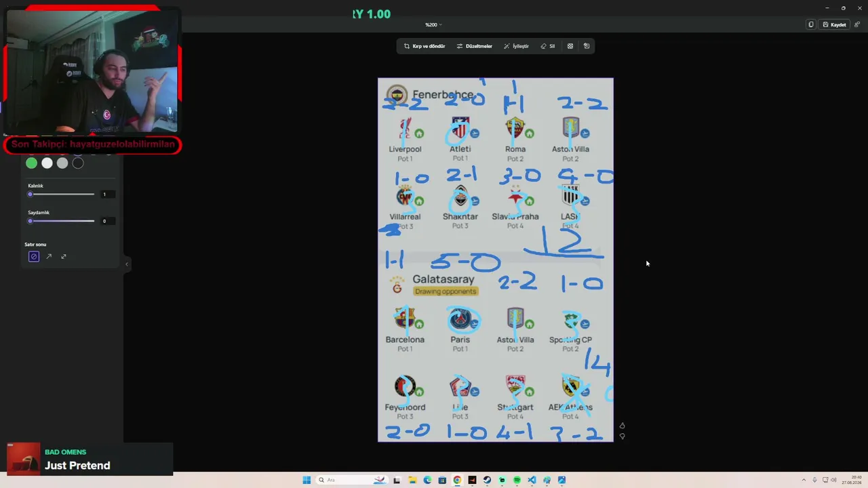Open the Kırp ve döndür crop tool
868x488 pixels.
click(425, 46)
